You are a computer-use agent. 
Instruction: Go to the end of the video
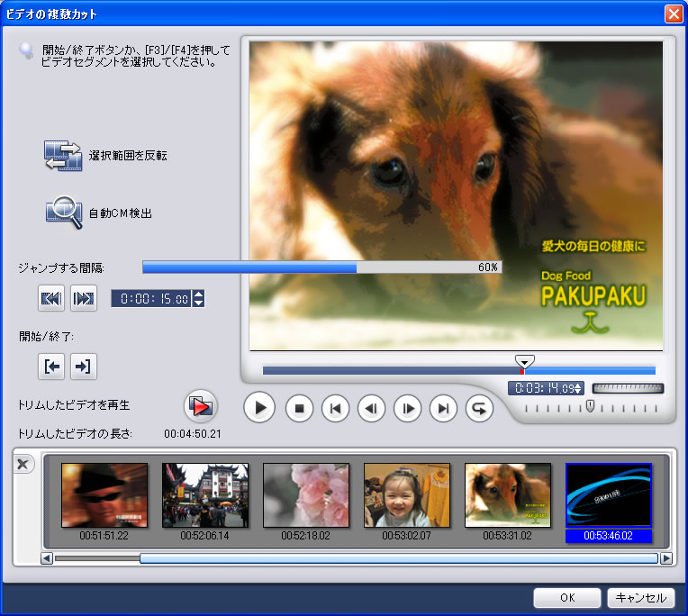tap(444, 409)
